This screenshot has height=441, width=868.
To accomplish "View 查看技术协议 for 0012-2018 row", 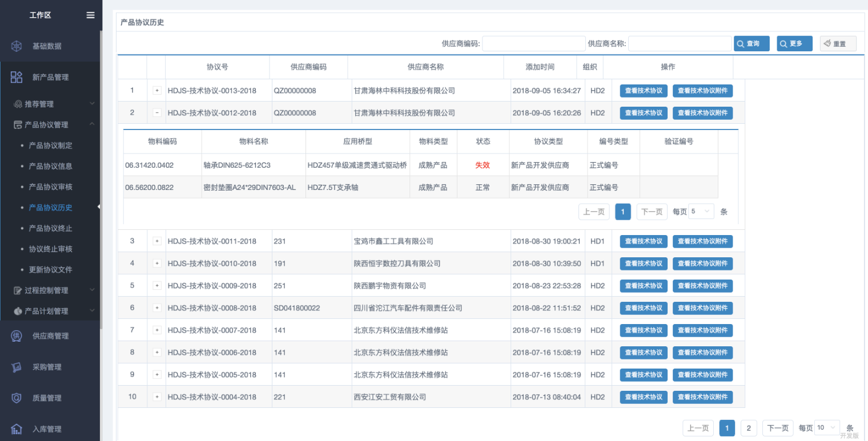I will (644, 113).
